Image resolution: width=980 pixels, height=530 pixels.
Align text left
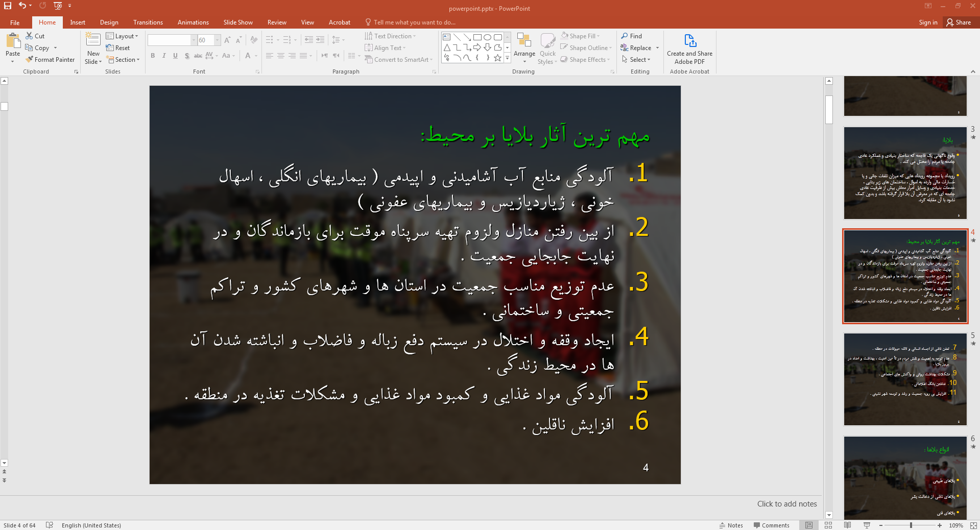tap(270, 56)
